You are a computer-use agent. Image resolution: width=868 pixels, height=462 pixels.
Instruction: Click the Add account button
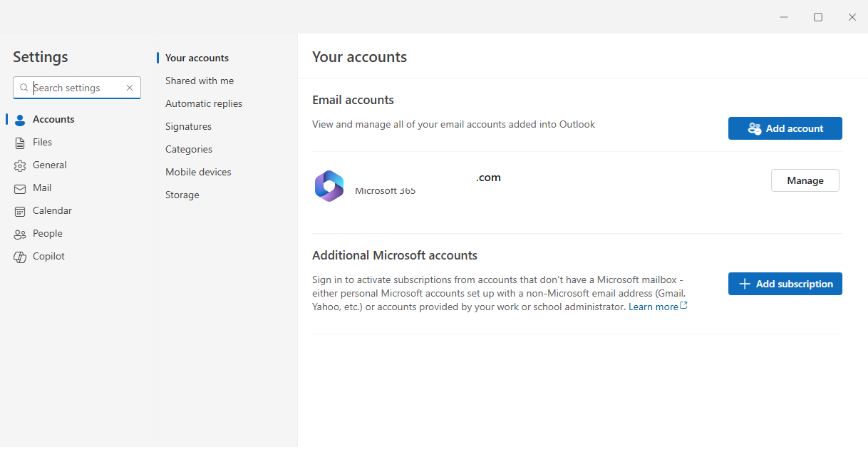pyautogui.click(x=785, y=128)
